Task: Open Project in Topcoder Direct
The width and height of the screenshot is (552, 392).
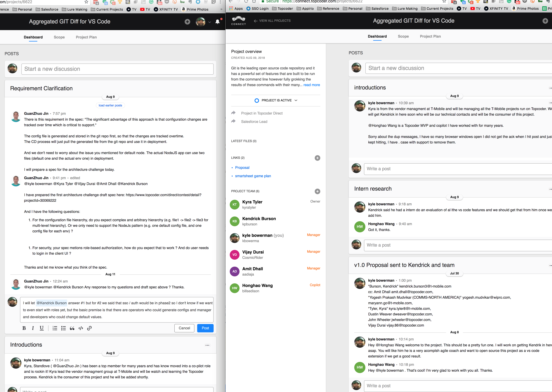Action: pos(262,113)
